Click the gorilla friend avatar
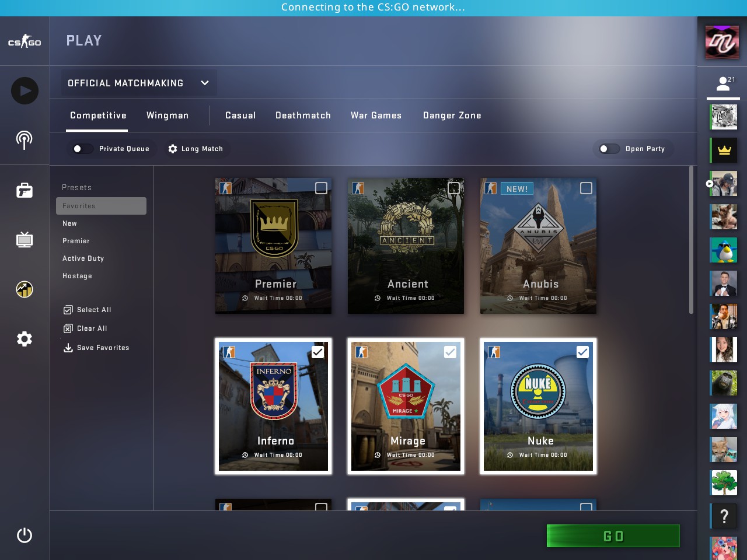The width and height of the screenshot is (747, 560). pos(724,383)
